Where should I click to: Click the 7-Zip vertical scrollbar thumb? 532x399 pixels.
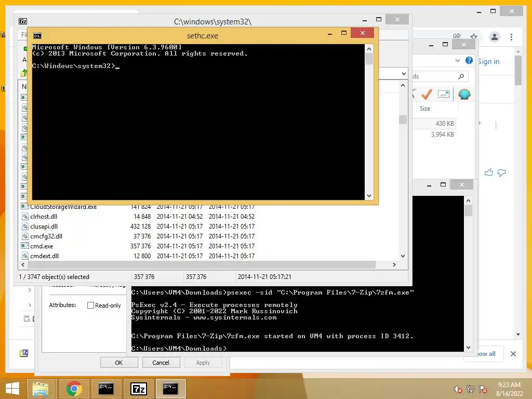point(403,120)
